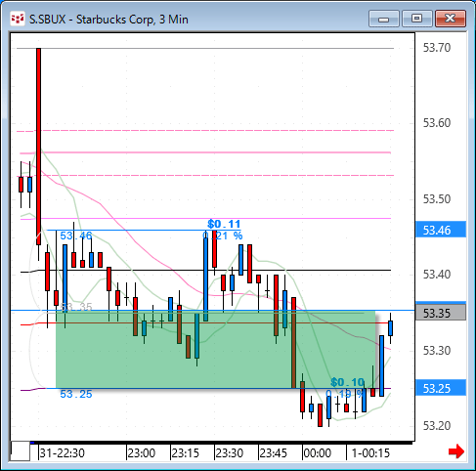Click the 53.20 price scale value
The image size is (476, 471).
click(x=437, y=425)
